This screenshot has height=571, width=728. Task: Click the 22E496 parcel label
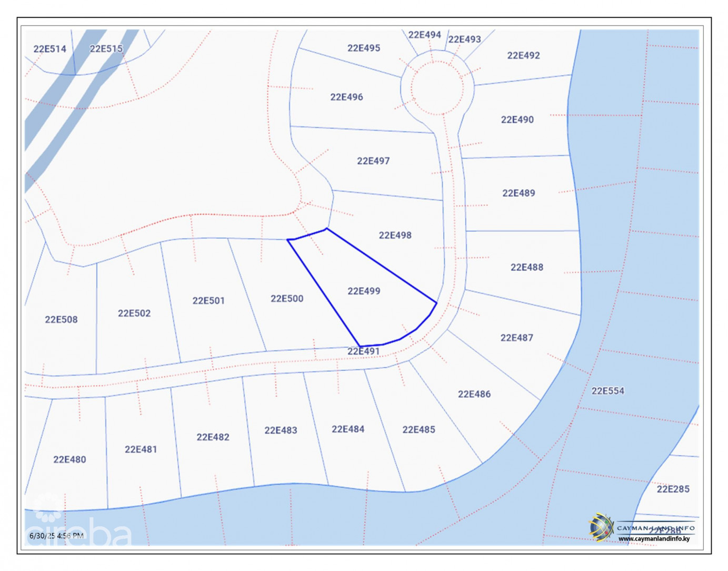point(348,97)
